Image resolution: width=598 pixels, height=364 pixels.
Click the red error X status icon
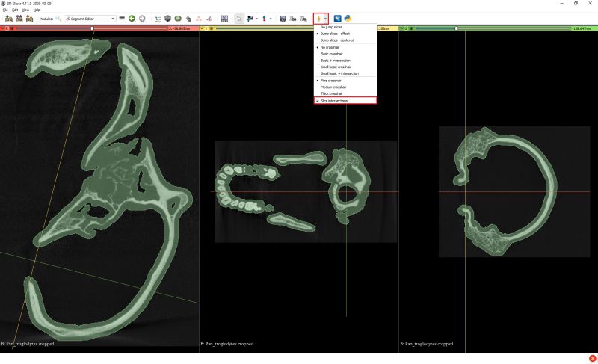592,358
